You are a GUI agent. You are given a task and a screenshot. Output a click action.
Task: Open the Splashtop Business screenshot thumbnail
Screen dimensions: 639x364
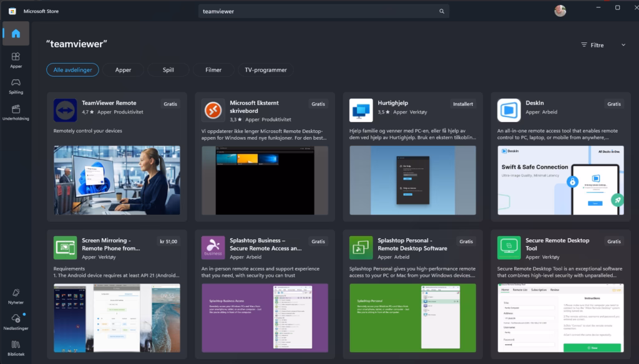click(x=265, y=318)
